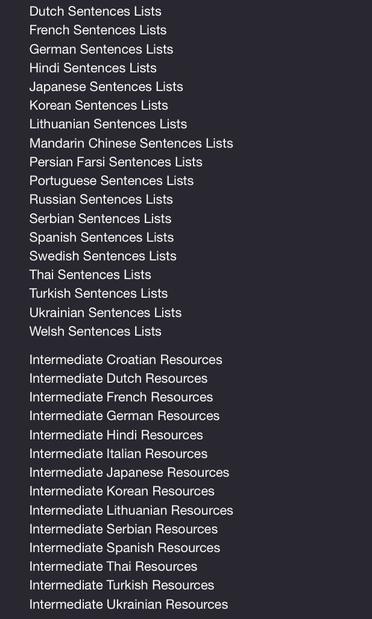The height and width of the screenshot is (619, 372).
Task: Go to Intermediate Ukrainian Resources
Action: [128, 604]
